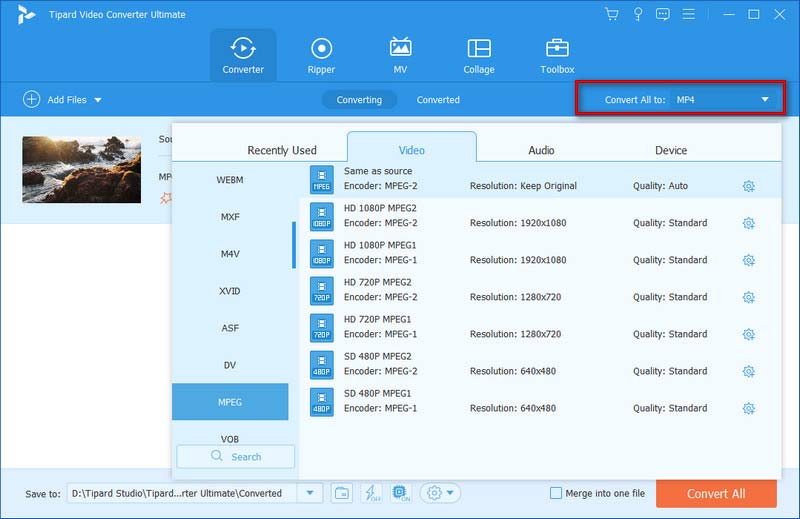Image resolution: width=800 pixels, height=519 pixels.
Task: Open the Toolbox module
Action: click(557, 55)
